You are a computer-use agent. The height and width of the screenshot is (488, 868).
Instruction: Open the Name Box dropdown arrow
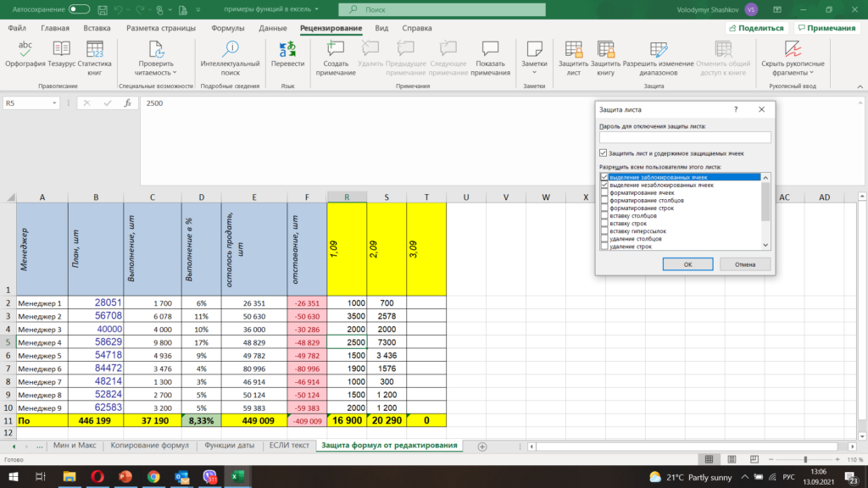(54, 103)
